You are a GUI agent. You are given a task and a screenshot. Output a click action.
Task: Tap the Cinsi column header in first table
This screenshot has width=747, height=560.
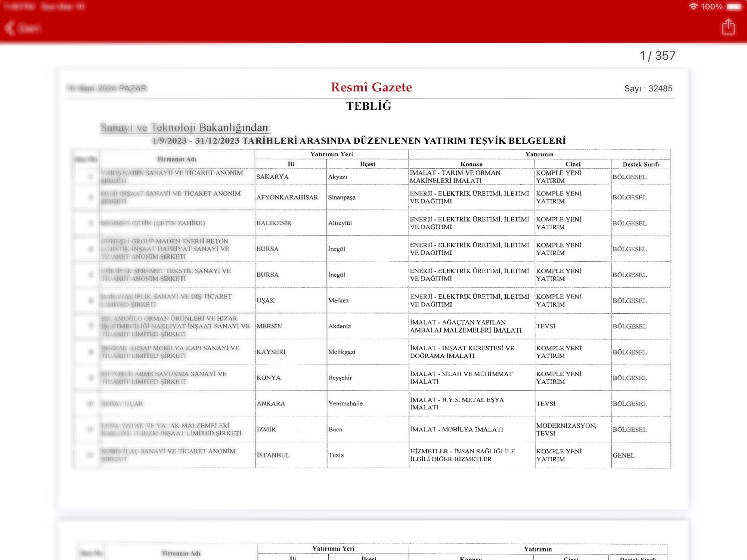coord(573,164)
